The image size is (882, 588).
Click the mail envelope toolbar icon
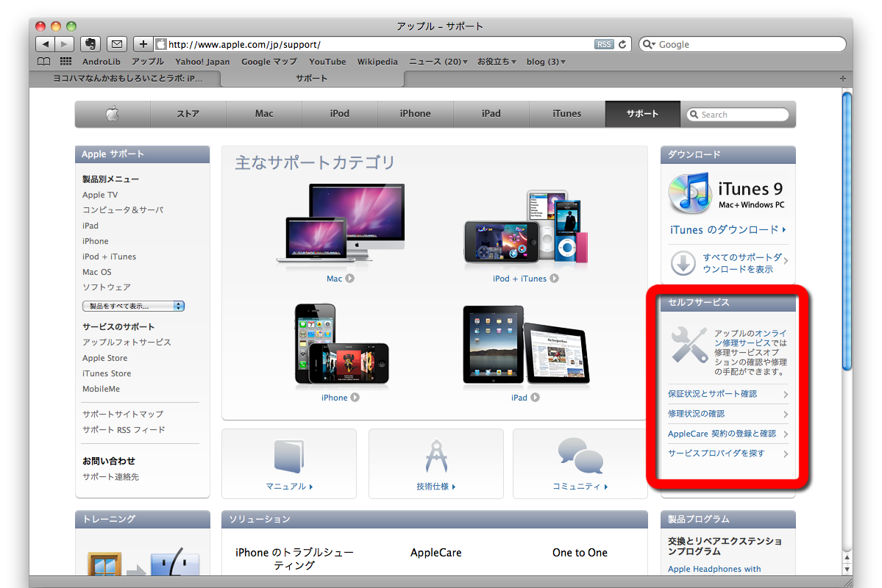pyautogui.click(x=116, y=44)
